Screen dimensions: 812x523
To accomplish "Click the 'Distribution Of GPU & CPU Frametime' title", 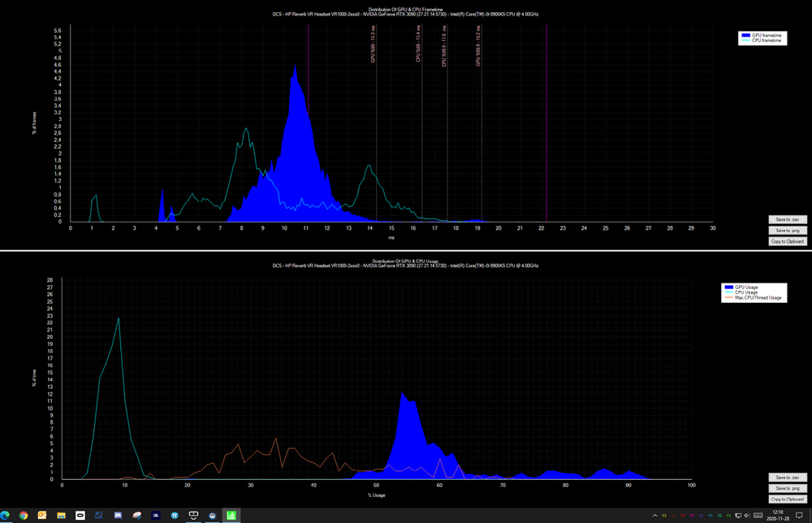I will [405, 10].
